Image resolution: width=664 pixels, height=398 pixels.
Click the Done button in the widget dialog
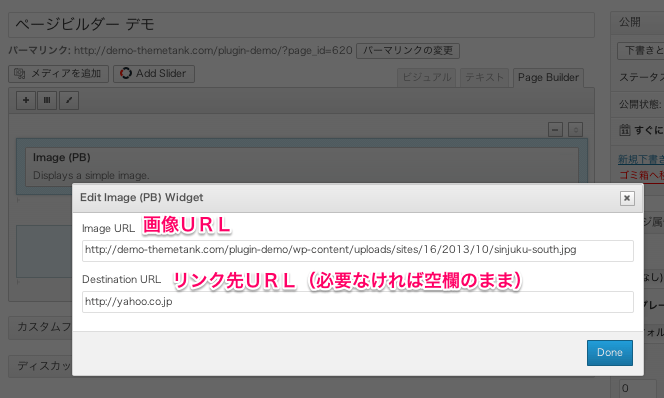(x=610, y=353)
